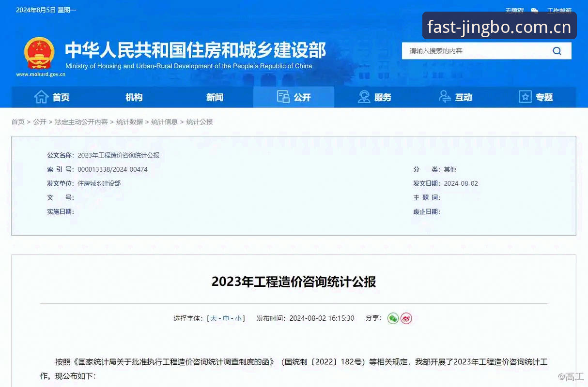The height and width of the screenshot is (387, 588).
Task: Click 统计公报 breadcrumb link
Action: 200,122
